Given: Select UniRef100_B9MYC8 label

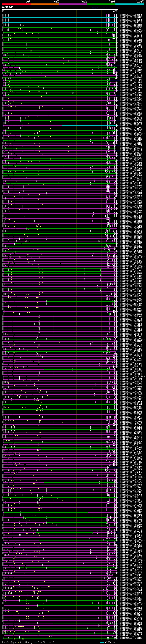Looking at the screenshot, I should 131,115.
